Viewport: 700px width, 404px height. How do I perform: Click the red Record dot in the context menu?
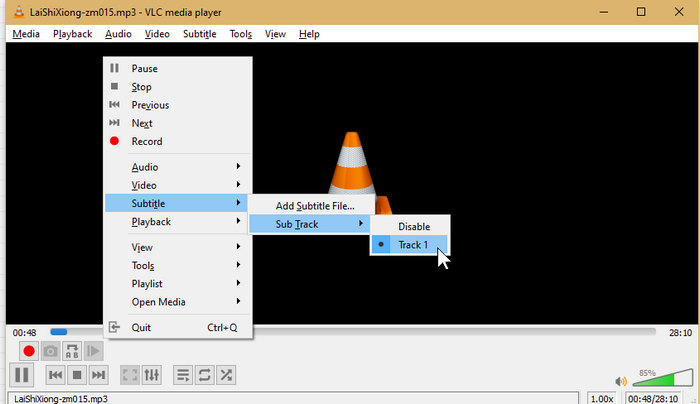[114, 141]
